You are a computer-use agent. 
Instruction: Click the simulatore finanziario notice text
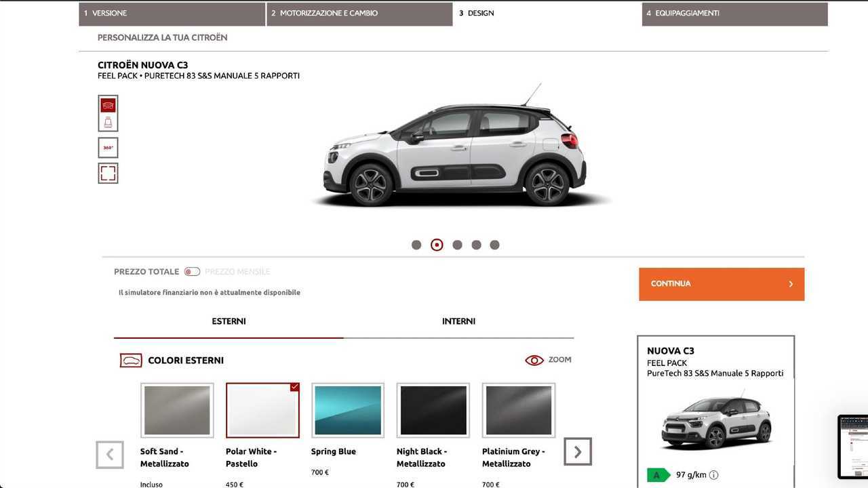(210, 293)
